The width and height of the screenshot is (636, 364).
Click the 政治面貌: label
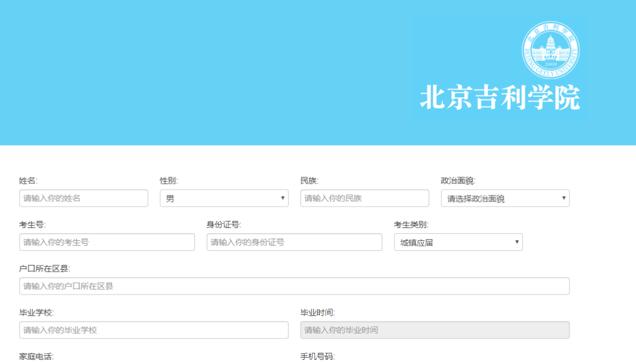click(x=458, y=181)
